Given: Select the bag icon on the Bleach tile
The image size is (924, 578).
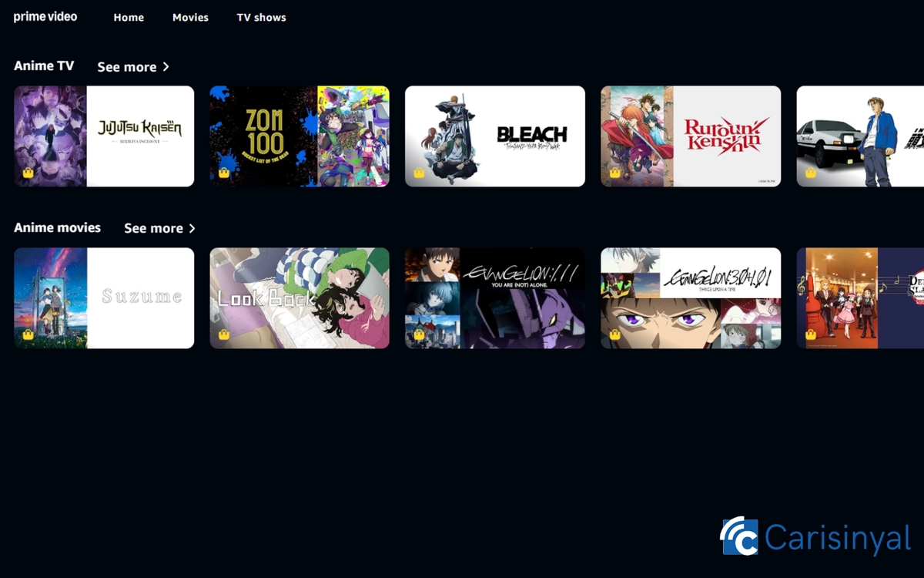Looking at the screenshot, I should tap(418, 174).
